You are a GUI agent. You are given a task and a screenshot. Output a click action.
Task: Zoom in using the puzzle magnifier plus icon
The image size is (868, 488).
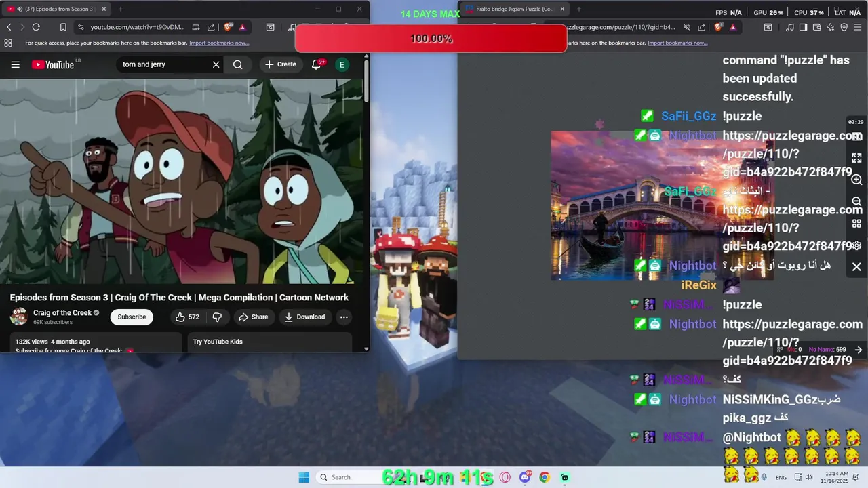pos(856,180)
